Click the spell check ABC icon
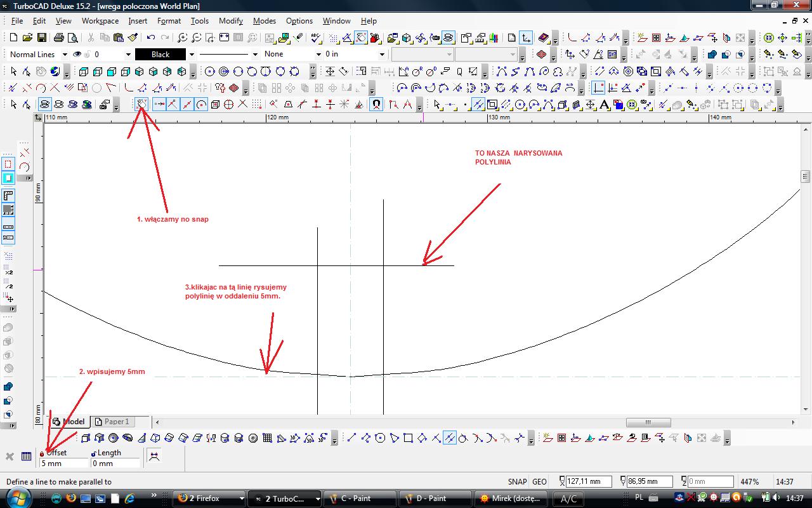The height and width of the screenshot is (508, 812). tap(315, 38)
